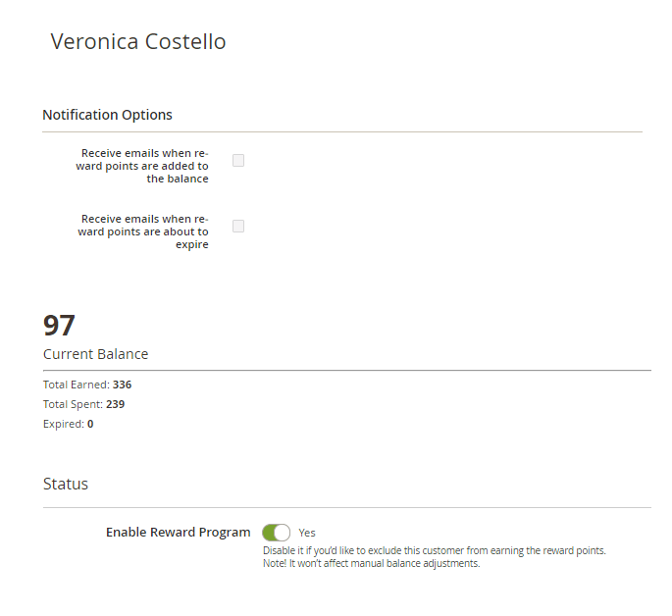Click the 'added to the balance' email label
This screenshot has height=616, width=672.
pyautogui.click(x=142, y=166)
